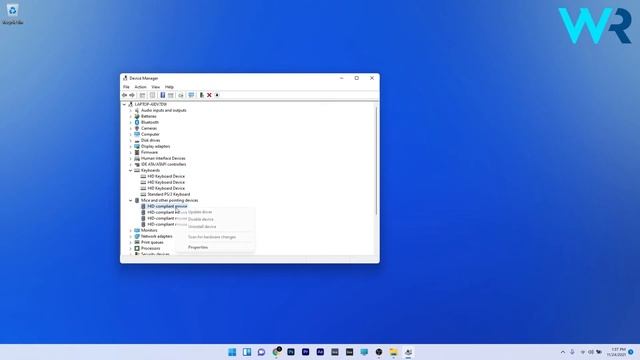This screenshot has width=640, height=360.
Task: Choose Scan for hardware changes context entry
Action: [x=212, y=237]
